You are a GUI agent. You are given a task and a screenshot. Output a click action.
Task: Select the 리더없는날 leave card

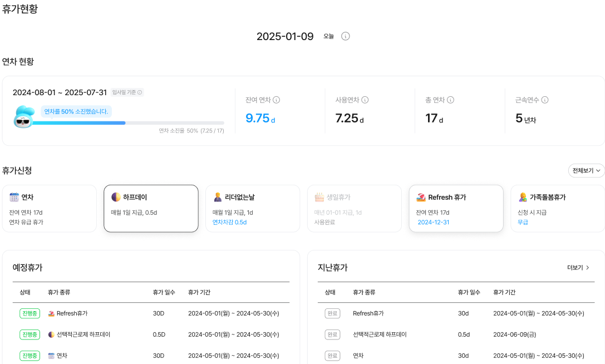(x=253, y=208)
